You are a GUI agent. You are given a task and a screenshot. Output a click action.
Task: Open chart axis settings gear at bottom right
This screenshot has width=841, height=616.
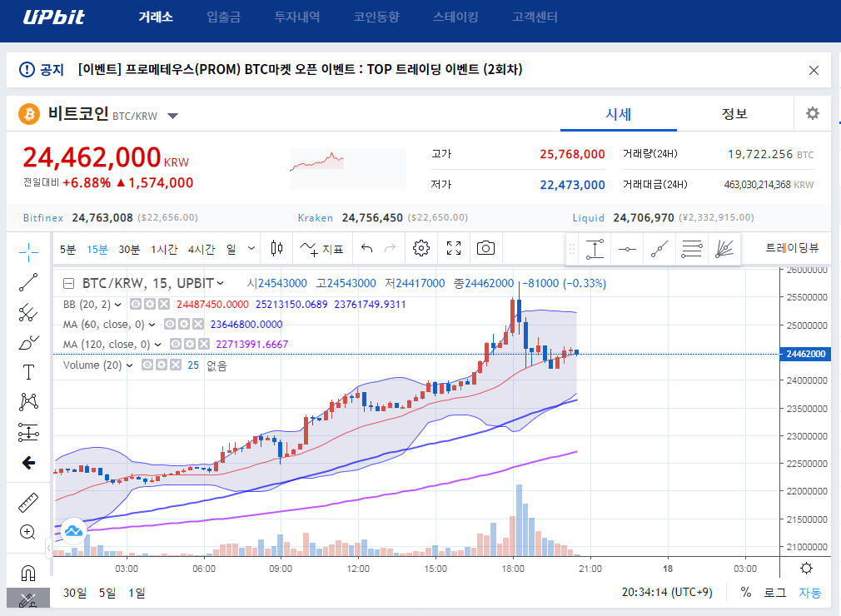(x=806, y=569)
